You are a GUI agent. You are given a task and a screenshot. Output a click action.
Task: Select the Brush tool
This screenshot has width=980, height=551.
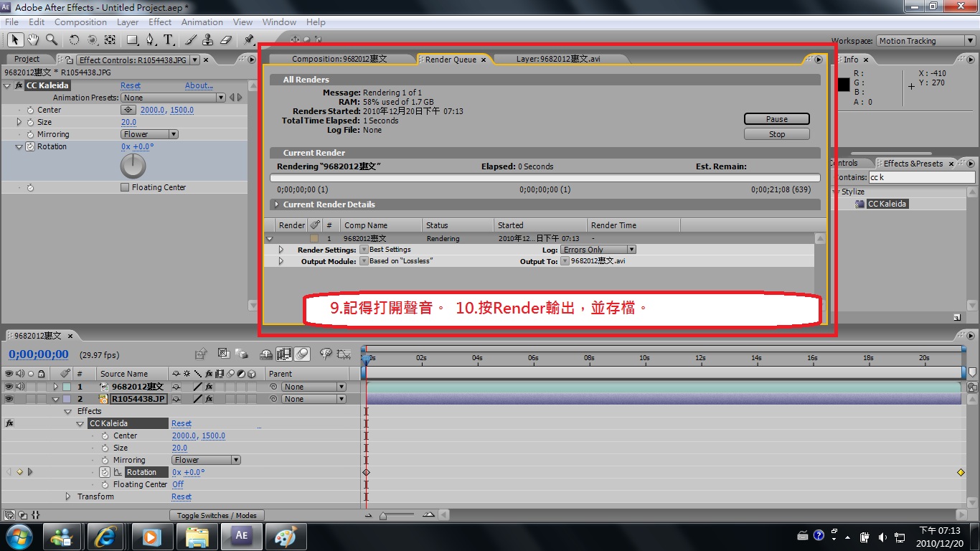(190, 40)
